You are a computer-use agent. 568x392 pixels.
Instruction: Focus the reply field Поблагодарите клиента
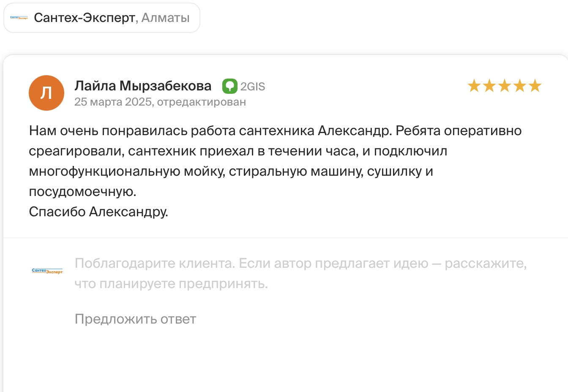coord(300,273)
